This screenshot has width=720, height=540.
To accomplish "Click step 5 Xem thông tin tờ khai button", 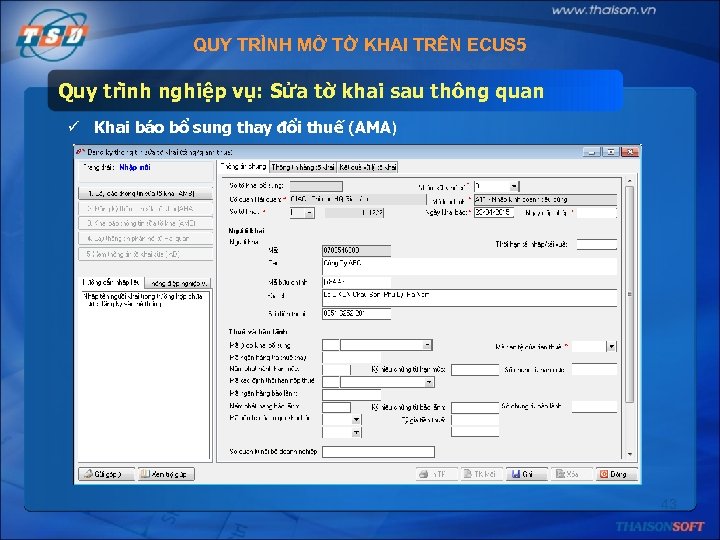I will 146,254.
